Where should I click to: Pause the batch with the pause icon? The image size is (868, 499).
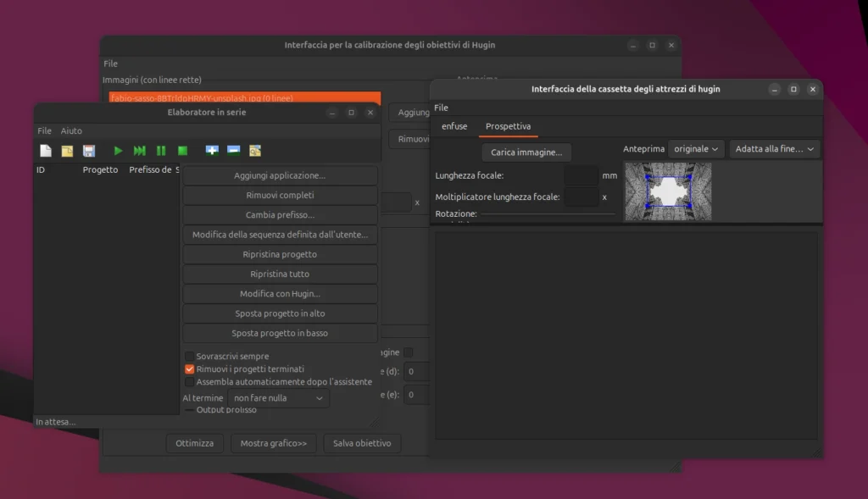pyautogui.click(x=161, y=151)
